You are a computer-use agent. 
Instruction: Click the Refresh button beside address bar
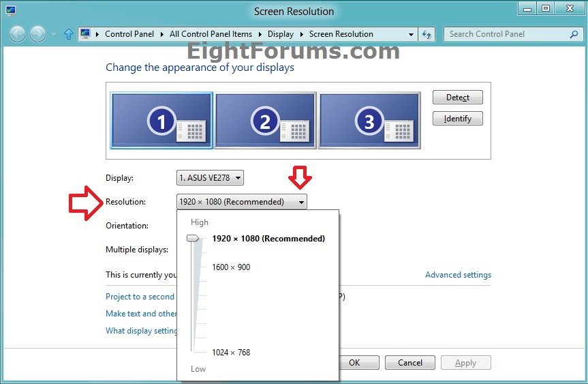point(427,34)
